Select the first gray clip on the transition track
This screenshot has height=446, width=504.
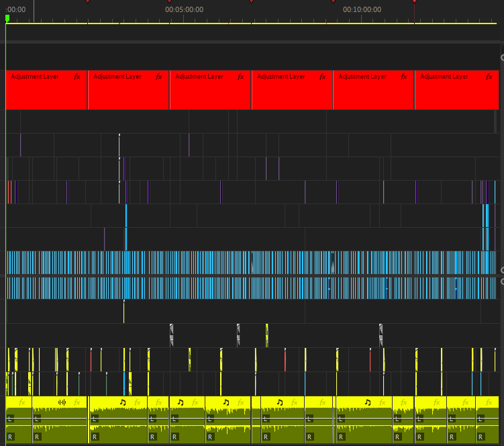171,335
